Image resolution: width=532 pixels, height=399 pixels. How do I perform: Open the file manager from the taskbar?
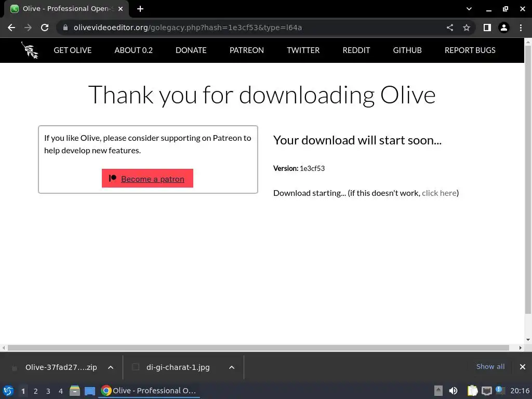[x=75, y=391]
